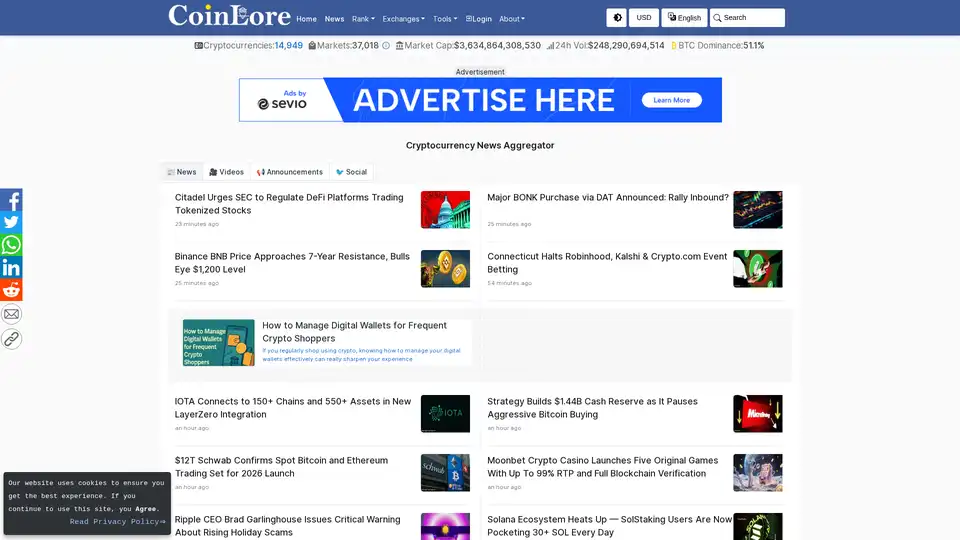The height and width of the screenshot is (540, 960).
Task: Click Capitol building article thumbnail
Action: pyautogui.click(x=445, y=209)
